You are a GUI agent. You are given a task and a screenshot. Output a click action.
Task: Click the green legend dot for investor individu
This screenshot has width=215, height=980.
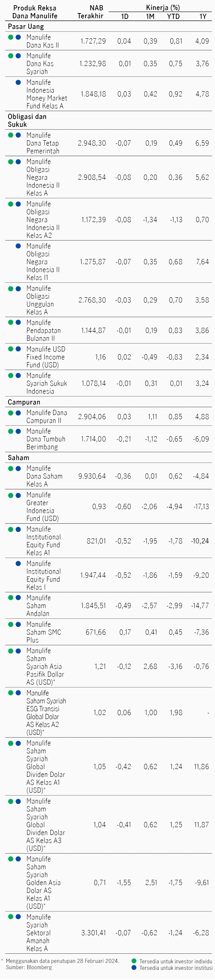tap(134, 961)
